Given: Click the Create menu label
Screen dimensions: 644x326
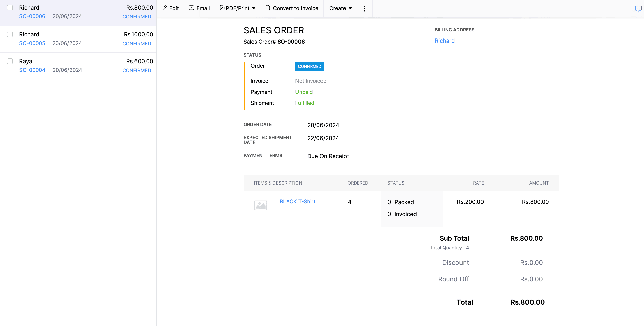Looking at the screenshot, I should [x=337, y=8].
